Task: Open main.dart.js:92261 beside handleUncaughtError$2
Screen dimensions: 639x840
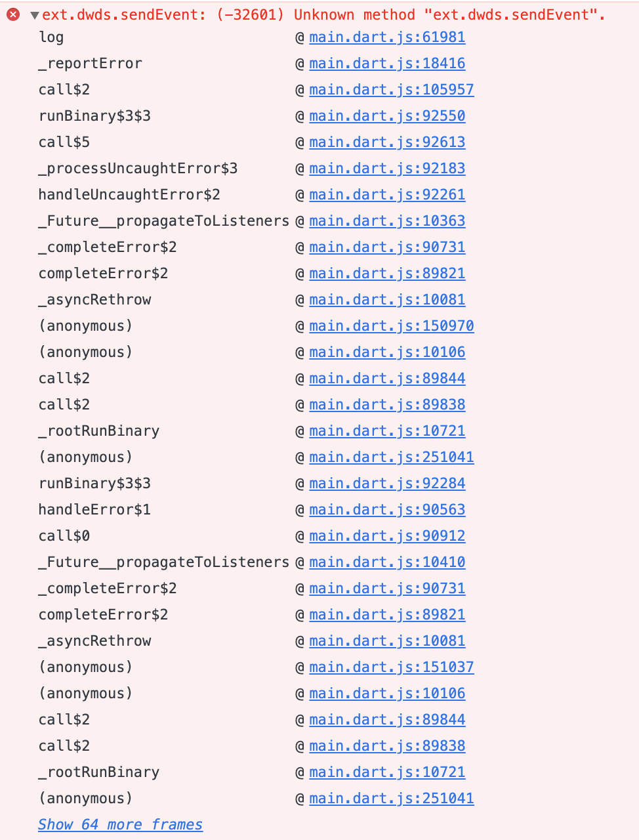Action: [x=386, y=194]
